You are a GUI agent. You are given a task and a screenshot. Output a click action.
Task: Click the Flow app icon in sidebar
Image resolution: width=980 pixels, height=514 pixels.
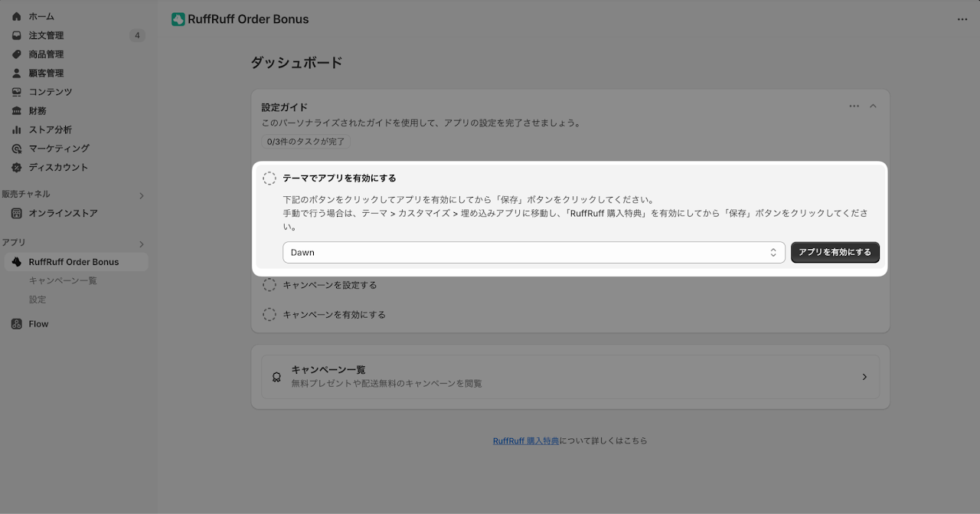coord(17,324)
